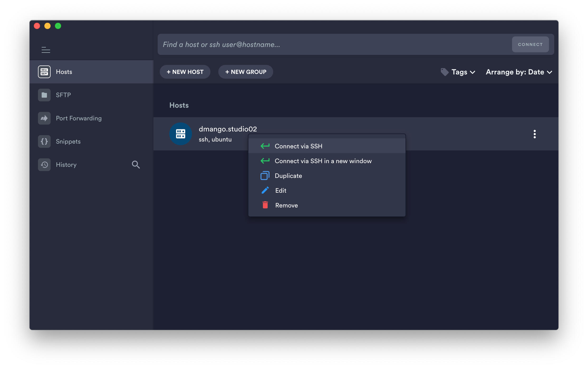This screenshot has height=369, width=588.
Task: Expand the Tags dropdown
Action: point(463,72)
